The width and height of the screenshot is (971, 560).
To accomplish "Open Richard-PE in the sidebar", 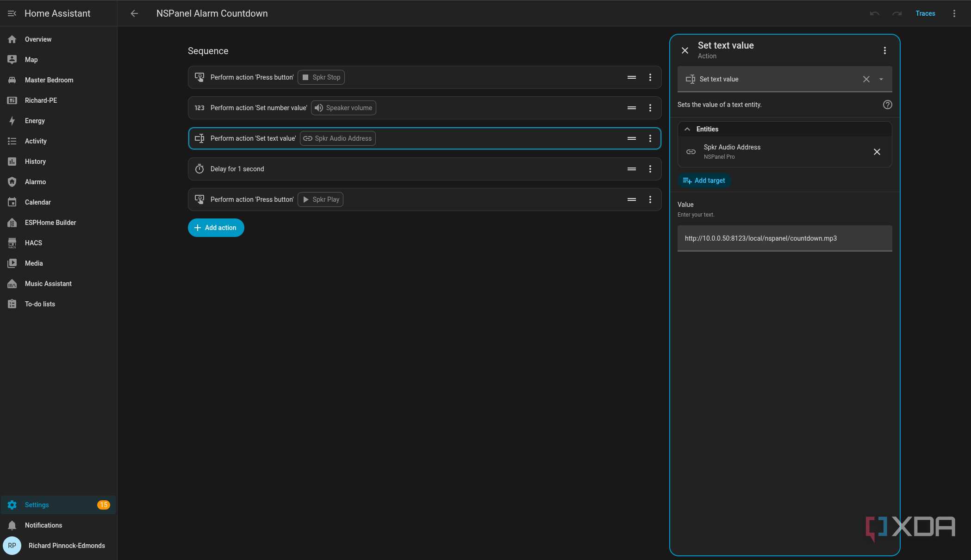I will point(58,100).
